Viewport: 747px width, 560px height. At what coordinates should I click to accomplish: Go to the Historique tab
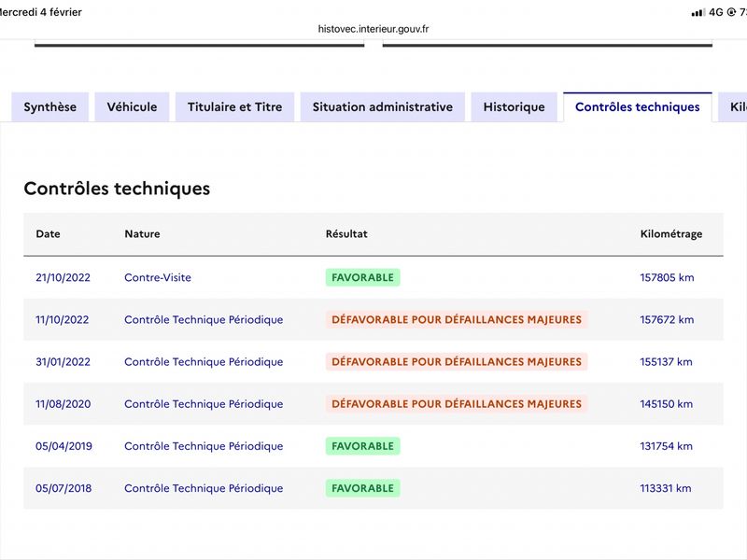click(x=514, y=107)
